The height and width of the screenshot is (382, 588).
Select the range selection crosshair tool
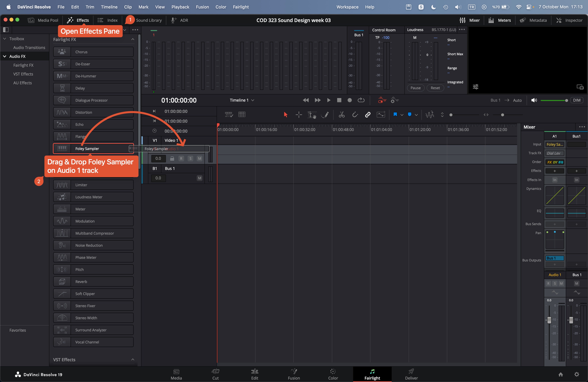pyautogui.click(x=299, y=115)
